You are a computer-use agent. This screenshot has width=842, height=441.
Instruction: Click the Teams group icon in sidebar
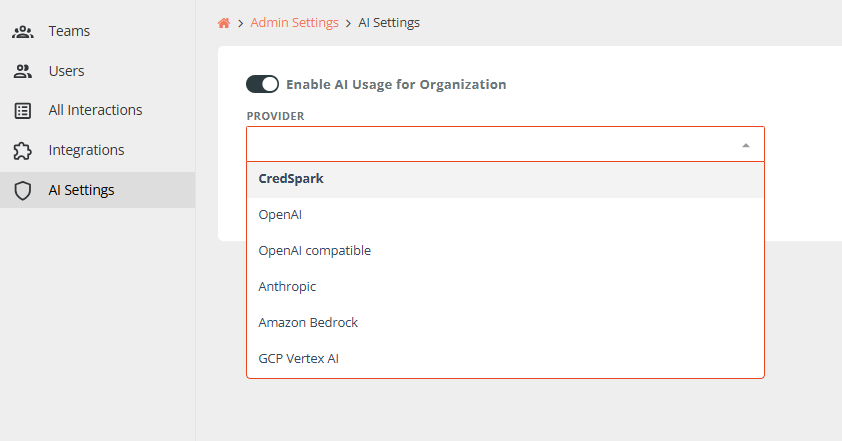pyautogui.click(x=23, y=32)
